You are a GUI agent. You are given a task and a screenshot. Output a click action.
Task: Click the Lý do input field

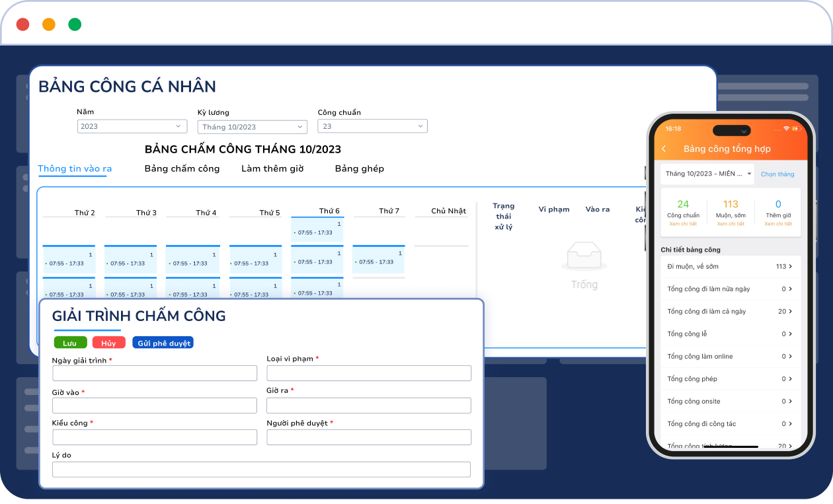pos(261,470)
